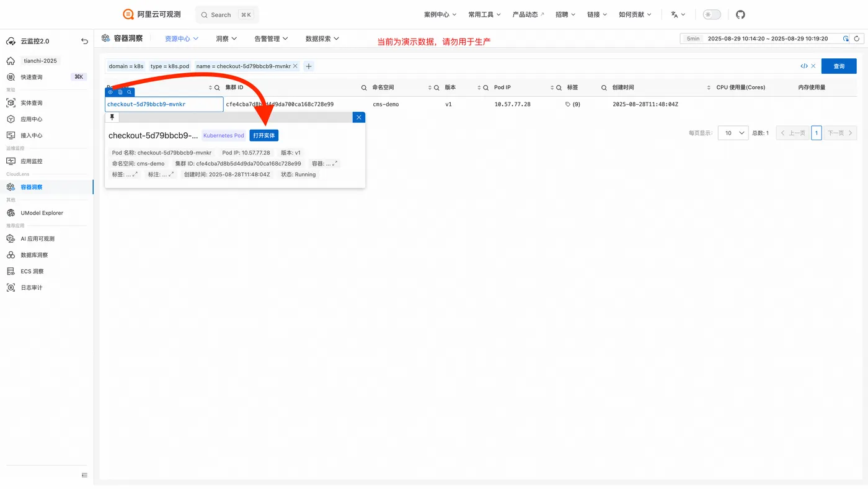The height and width of the screenshot is (489, 868).
Task: Remove the name = checkout filter chip
Action: tap(295, 66)
